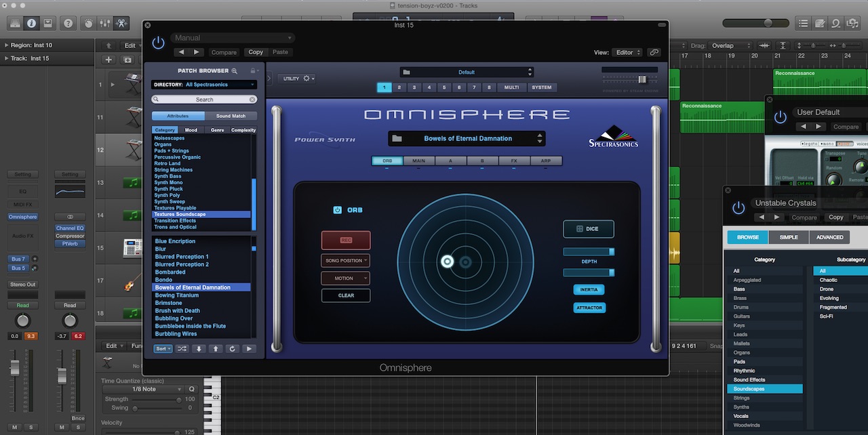Open the SYSTEM page
Screen dimensions: 868x435
(x=542, y=87)
